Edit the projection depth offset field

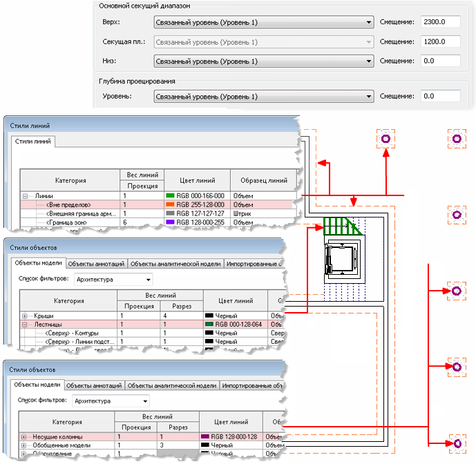(440, 96)
